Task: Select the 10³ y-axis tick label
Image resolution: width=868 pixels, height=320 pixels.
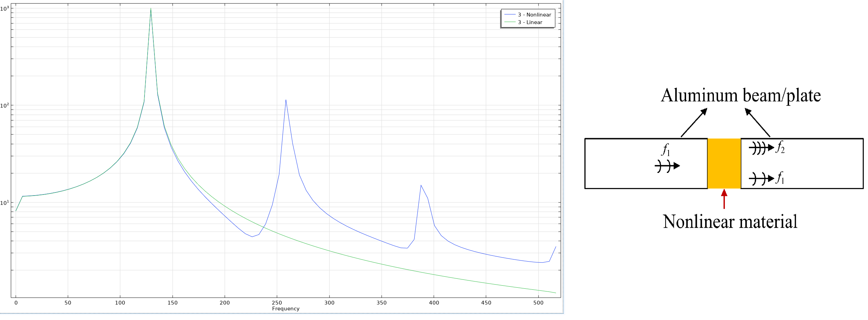Action: click(4, 9)
